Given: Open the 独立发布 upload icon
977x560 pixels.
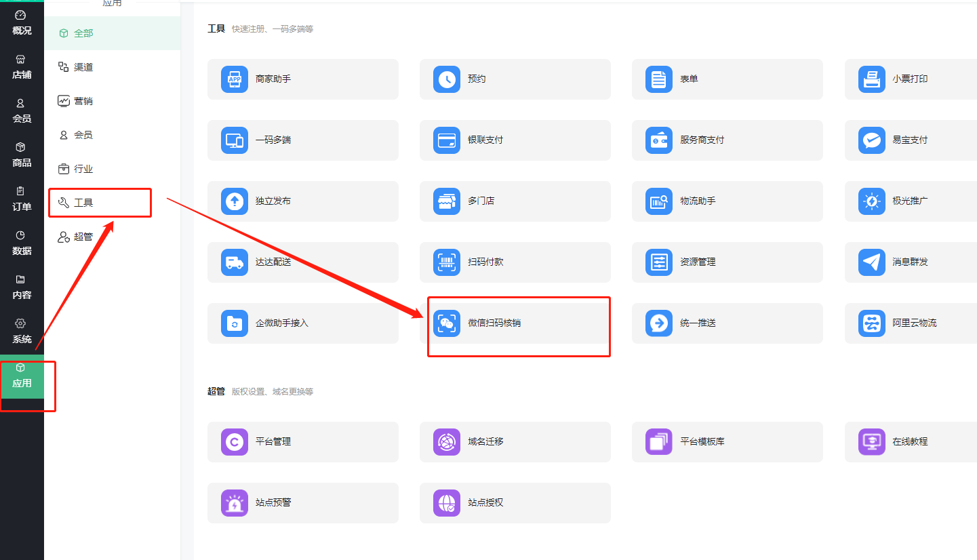Looking at the screenshot, I should tap(235, 201).
